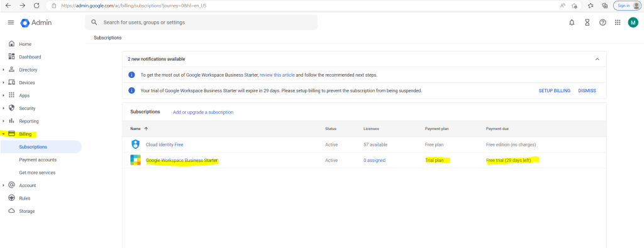Click the search users, groups or settings field
Viewport: 644px width, 248px height.
coord(201,23)
